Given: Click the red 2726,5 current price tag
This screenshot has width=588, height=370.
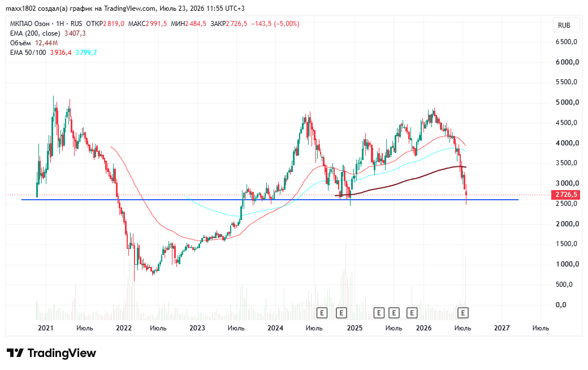Looking at the screenshot, I should [x=565, y=195].
